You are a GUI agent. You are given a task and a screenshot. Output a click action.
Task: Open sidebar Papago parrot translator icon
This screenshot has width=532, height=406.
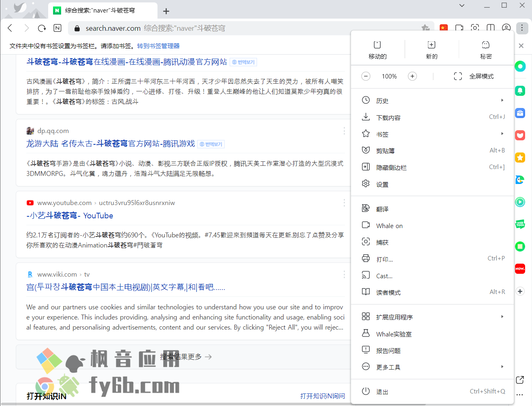(x=520, y=180)
